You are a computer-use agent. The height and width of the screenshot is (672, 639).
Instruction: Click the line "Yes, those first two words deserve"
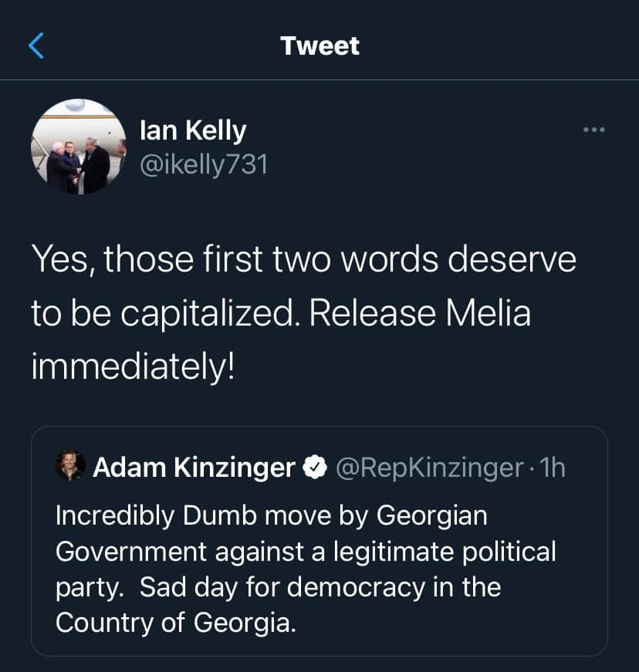coord(303,260)
